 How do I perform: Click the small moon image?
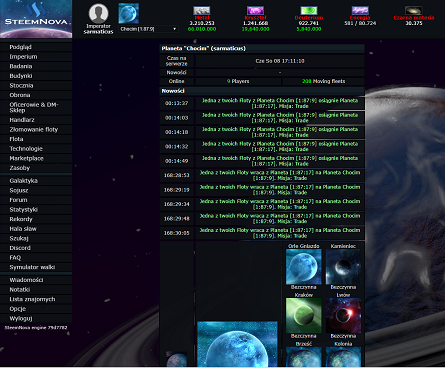177,359
